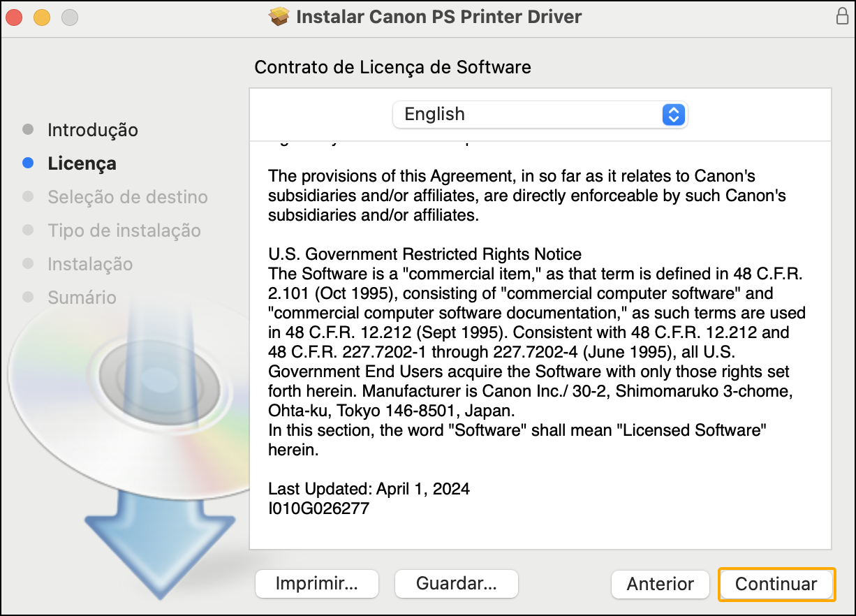Click the code I010G026277
This screenshot has height=616, width=856.
(x=318, y=508)
